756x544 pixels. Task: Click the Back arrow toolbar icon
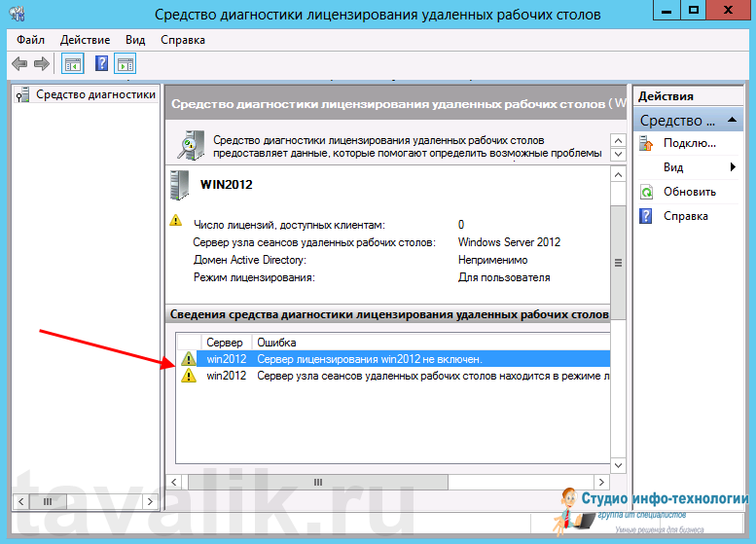point(18,64)
